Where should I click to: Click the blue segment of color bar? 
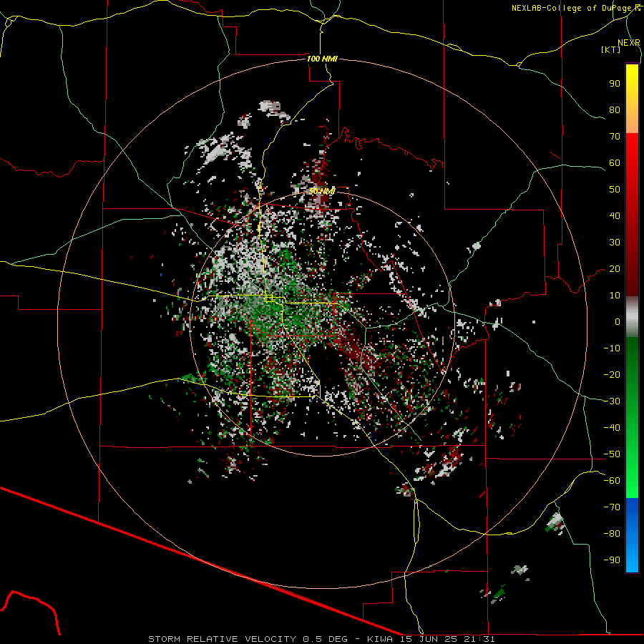click(x=632, y=535)
